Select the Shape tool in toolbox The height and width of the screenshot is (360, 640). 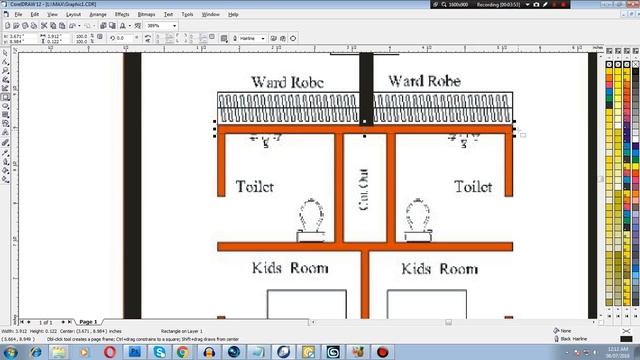5,62
